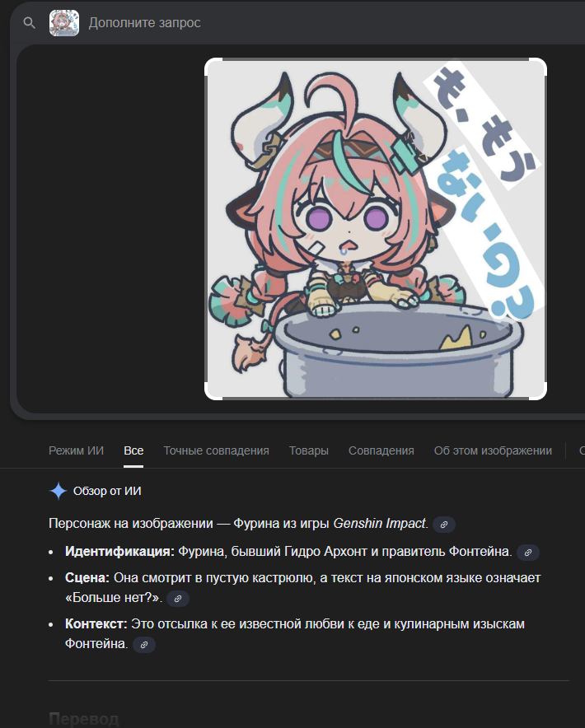
Task: Open source link chip after "Genshin Impact"
Action: (x=444, y=525)
